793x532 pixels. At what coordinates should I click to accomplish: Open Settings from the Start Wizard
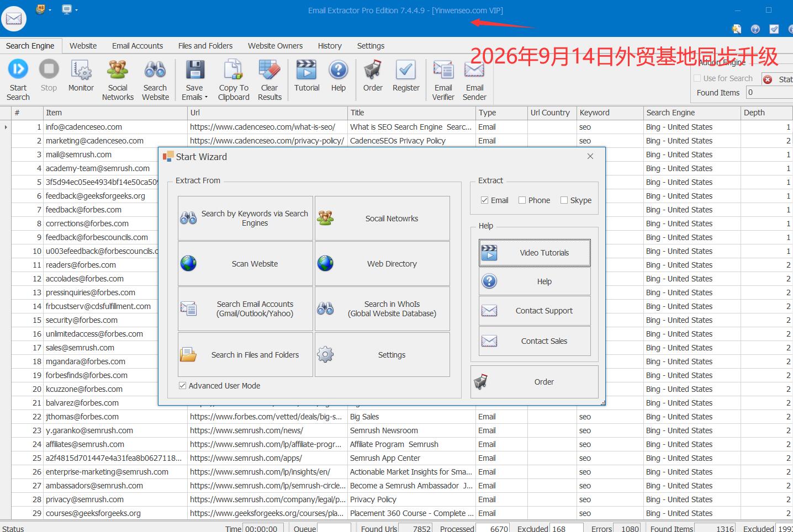pyautogui.click(x=382, y=355)
